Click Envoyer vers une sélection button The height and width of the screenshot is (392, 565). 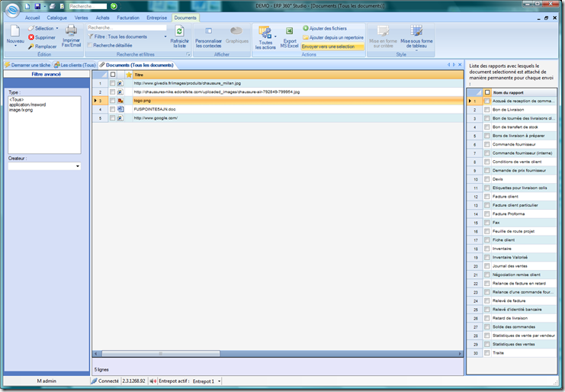[x=328, y=47]
